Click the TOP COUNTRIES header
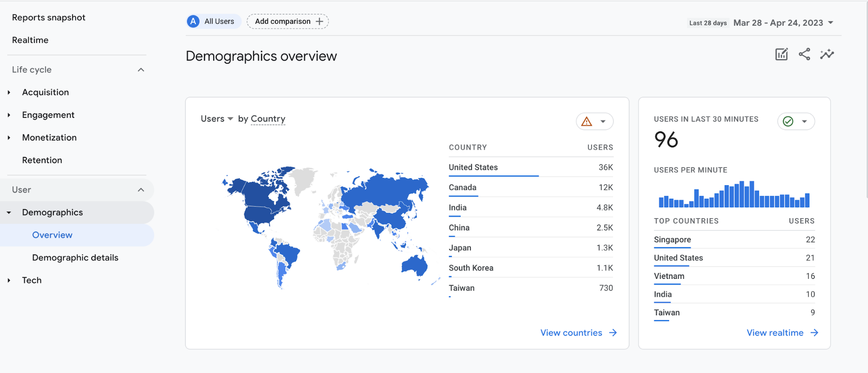This screenshot has height=373, width=868. pyautogui.click(x=686, y=221)
